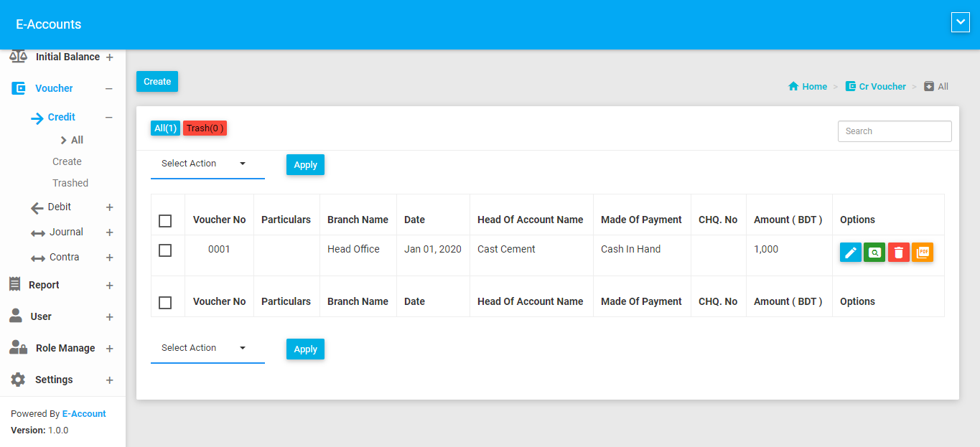Viewport: 980px width, 447px height.
Task: Click the red trash delete icon
Action: (x=898, y=253)
